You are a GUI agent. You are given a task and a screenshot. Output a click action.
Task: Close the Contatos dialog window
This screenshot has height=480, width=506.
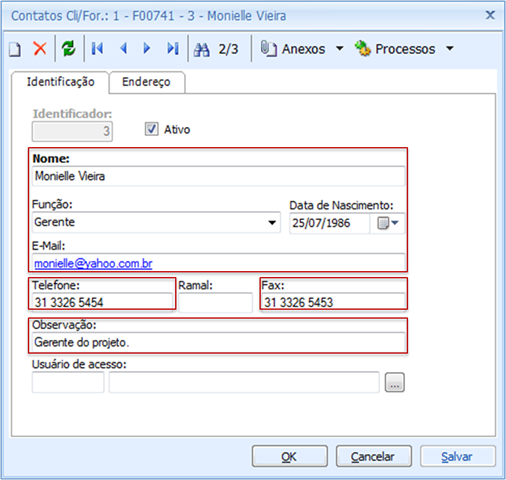coord(490,15)
